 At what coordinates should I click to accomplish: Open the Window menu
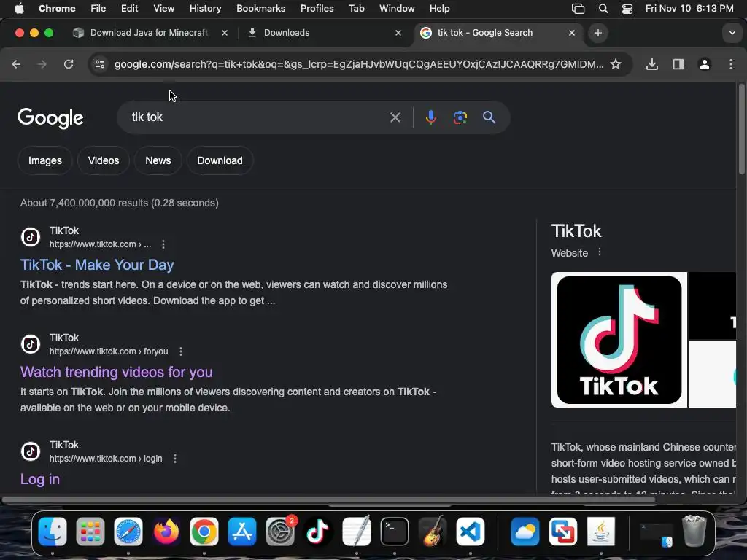tap(397, 8)
